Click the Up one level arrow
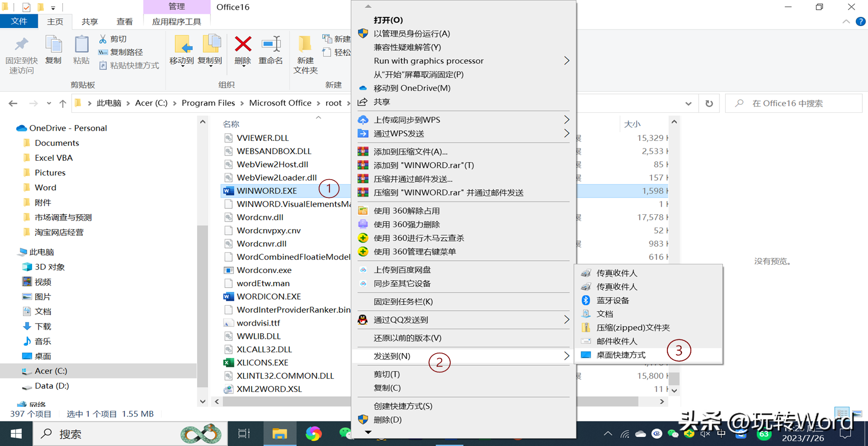Viewport: 868px width, 446px height. [63, 104]
